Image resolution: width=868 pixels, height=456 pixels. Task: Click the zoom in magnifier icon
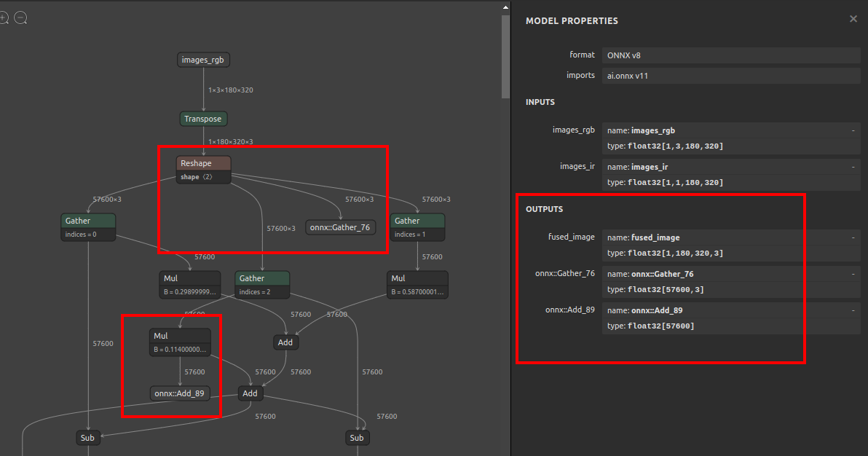[x=4, y=17]
